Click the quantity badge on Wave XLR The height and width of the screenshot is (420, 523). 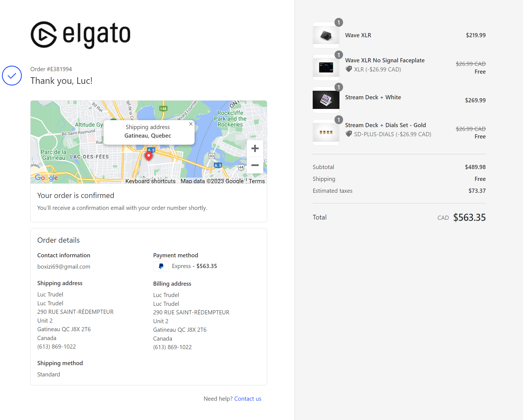tap(339, 22)
